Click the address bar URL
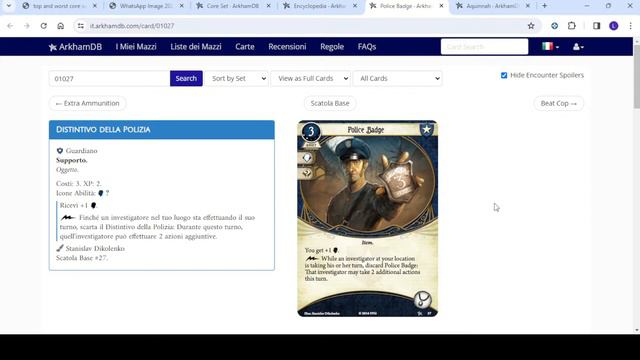This screenshot has height=360, width=640. pyautogui.click(x=132, y=26)
